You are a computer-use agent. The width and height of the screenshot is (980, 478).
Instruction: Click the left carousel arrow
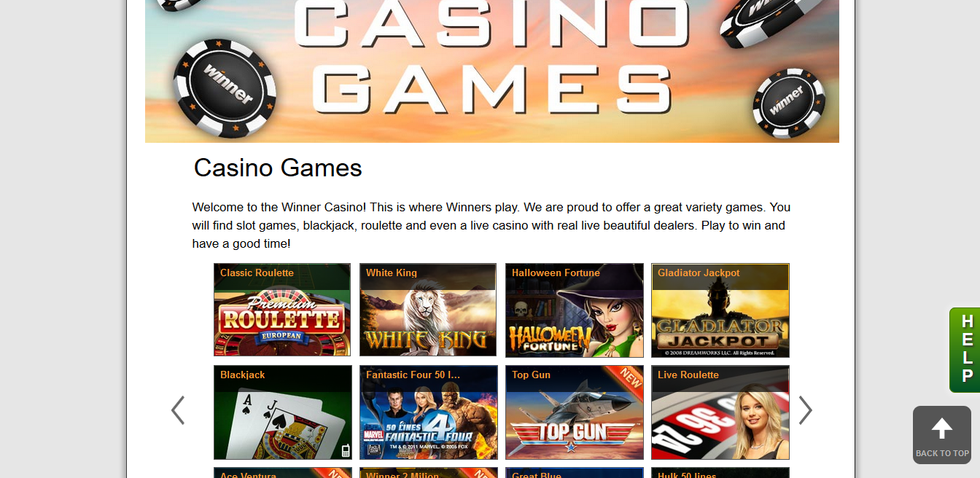click(178, 410)
